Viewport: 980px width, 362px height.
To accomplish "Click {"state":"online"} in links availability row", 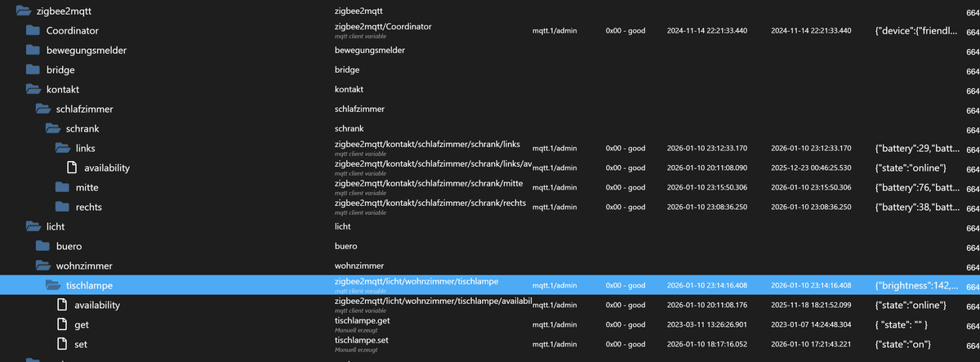I will [x=911, y=168].
